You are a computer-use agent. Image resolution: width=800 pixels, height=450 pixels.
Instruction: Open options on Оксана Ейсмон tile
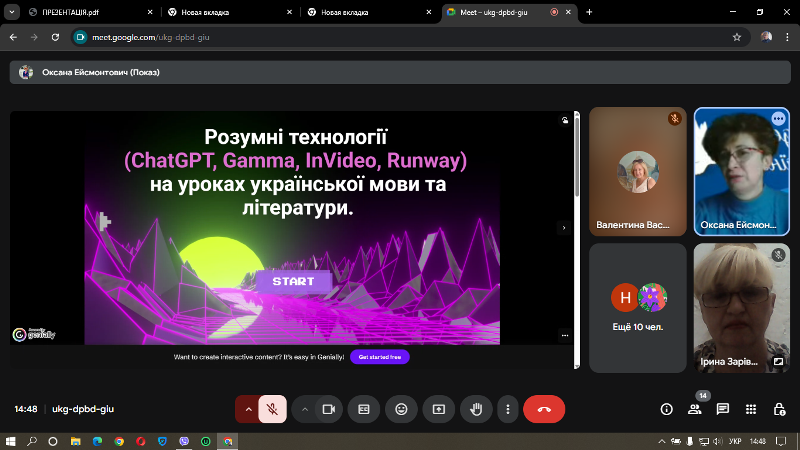click(x=778, y=119)
